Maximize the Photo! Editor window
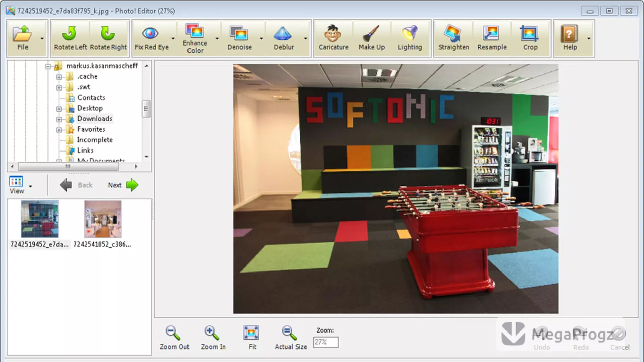This screenshot has height=362, width=644. [x=609, y=11]
